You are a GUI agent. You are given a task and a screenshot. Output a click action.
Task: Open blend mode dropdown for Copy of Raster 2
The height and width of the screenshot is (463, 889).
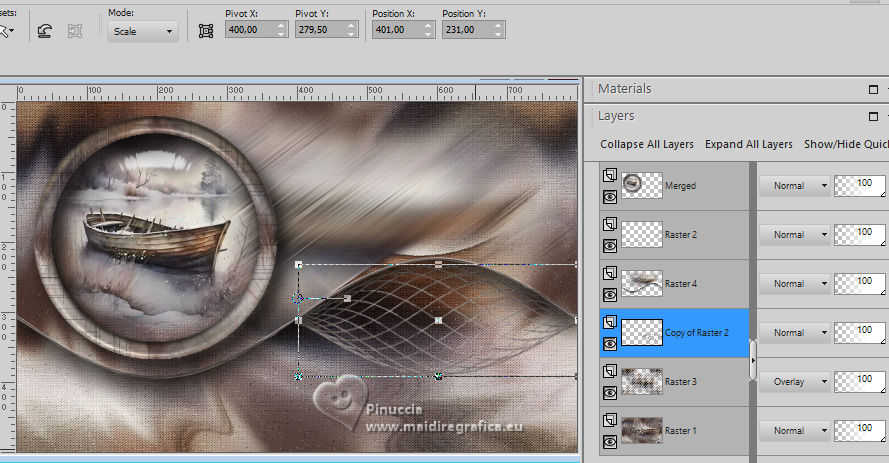tap(794, 333)
